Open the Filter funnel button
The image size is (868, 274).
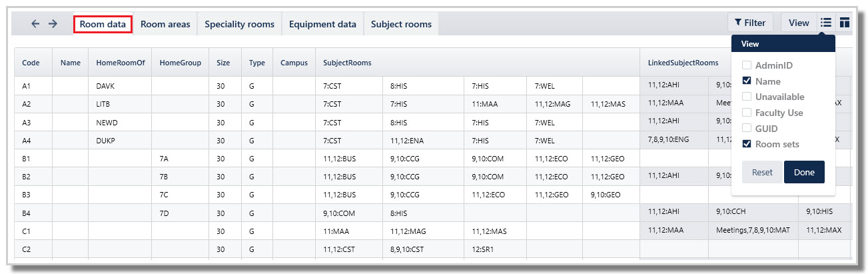coord(750,23)
